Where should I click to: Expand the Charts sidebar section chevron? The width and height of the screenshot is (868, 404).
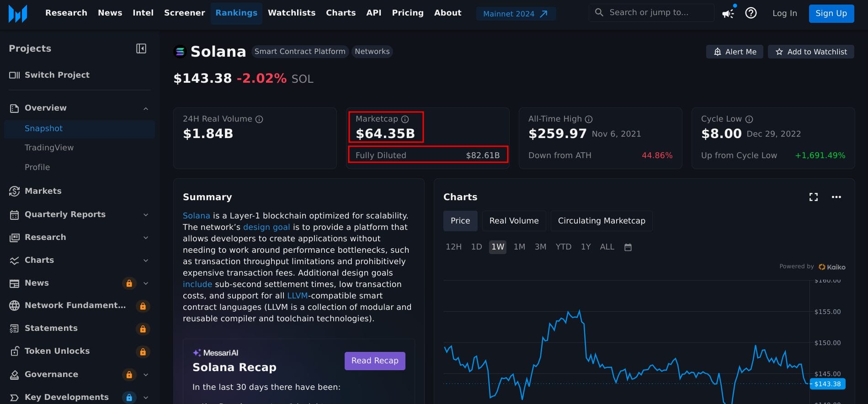[x=146, y=260]
